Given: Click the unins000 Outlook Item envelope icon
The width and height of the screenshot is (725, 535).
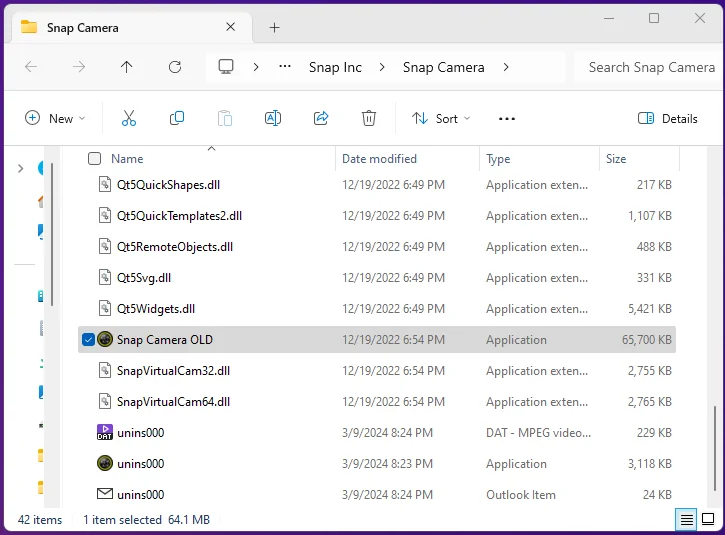Looking at the screenshot, I should click(105, 494).
